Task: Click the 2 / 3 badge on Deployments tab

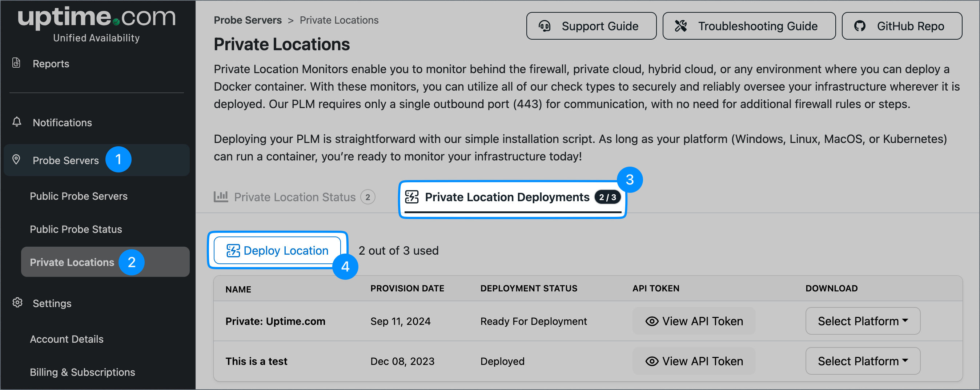Action: click(607, 197)
